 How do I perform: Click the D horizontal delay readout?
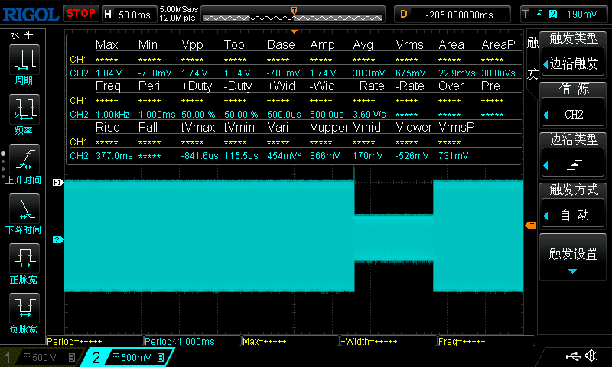452,14
